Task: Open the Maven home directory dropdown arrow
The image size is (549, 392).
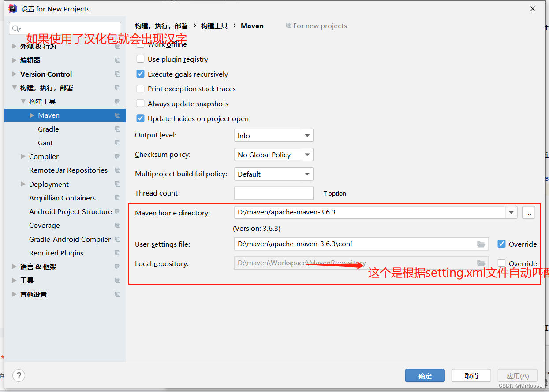Action: coord(511,212)
